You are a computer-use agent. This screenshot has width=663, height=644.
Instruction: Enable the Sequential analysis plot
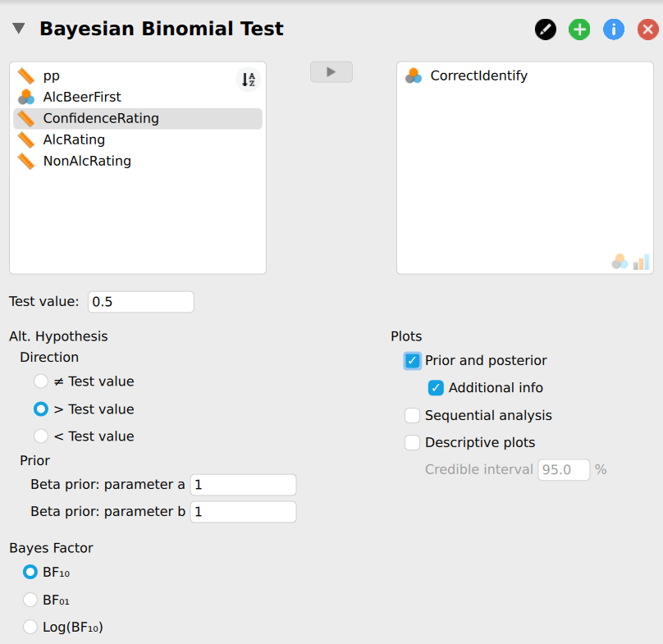[x=413, y=415]
